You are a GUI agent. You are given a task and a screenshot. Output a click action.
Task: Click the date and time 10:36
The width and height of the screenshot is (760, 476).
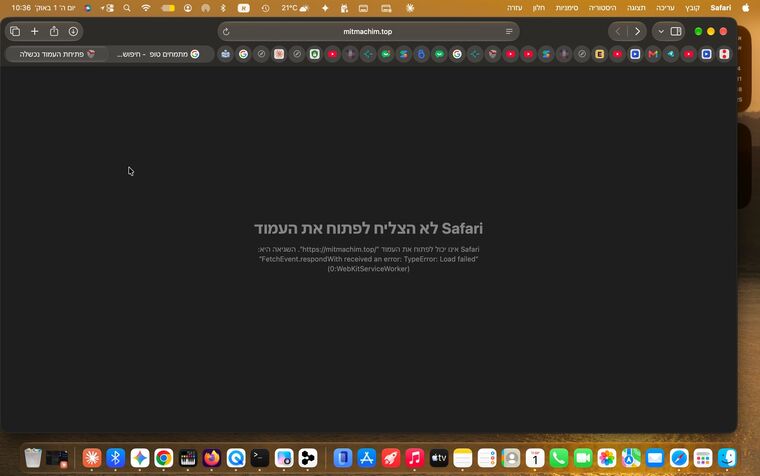tap(43, 8)
